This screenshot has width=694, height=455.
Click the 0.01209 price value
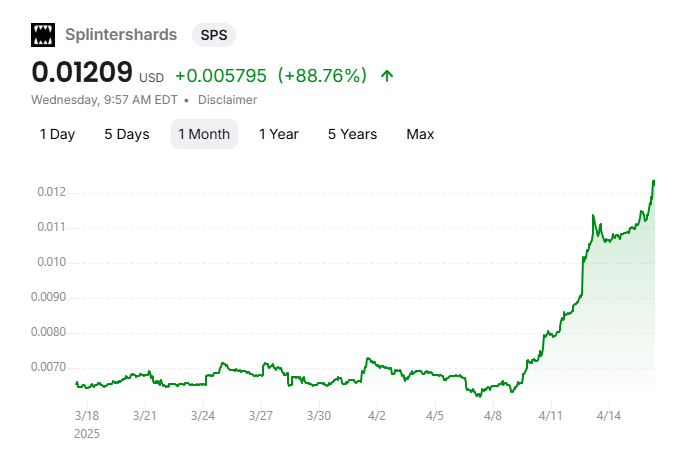point(82,72)
